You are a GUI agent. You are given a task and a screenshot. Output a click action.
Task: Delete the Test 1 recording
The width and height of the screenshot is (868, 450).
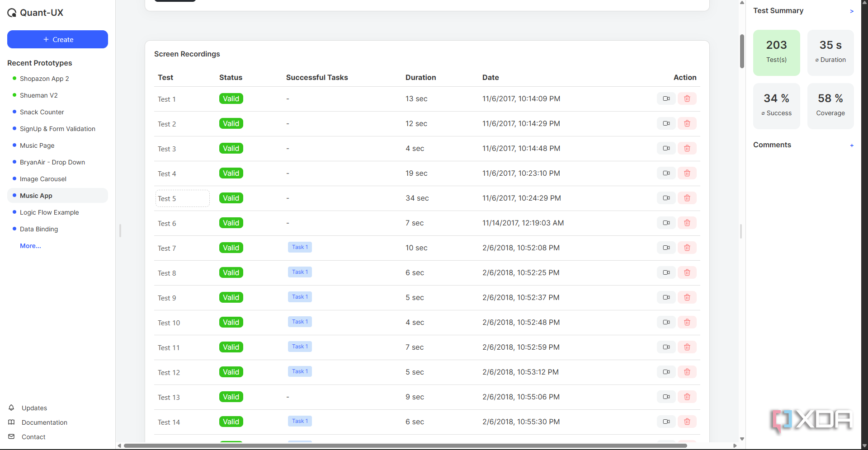[x=687, y=98]
